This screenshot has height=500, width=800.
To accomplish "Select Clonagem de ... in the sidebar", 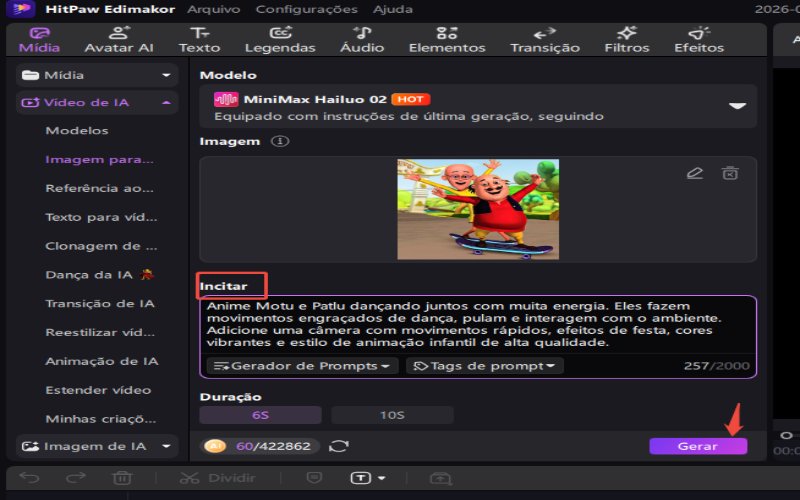I will pos(101,246).
